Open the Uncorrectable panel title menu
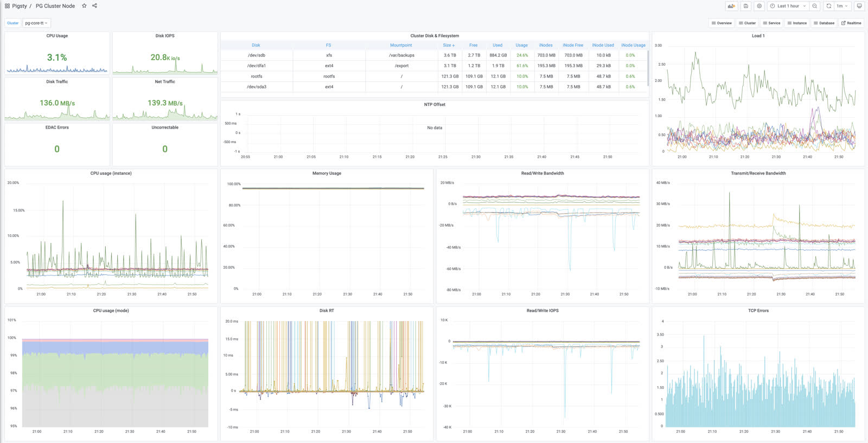868x443 pixels. click(165, 127)
